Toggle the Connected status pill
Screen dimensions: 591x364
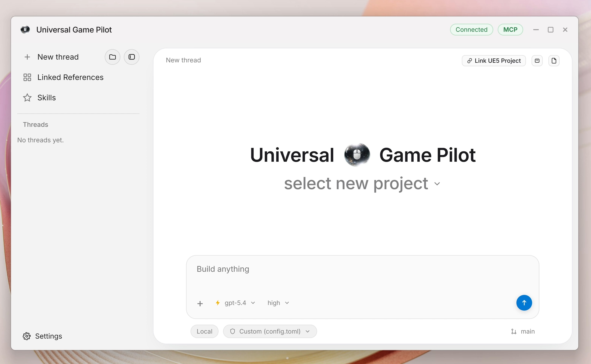471,29
